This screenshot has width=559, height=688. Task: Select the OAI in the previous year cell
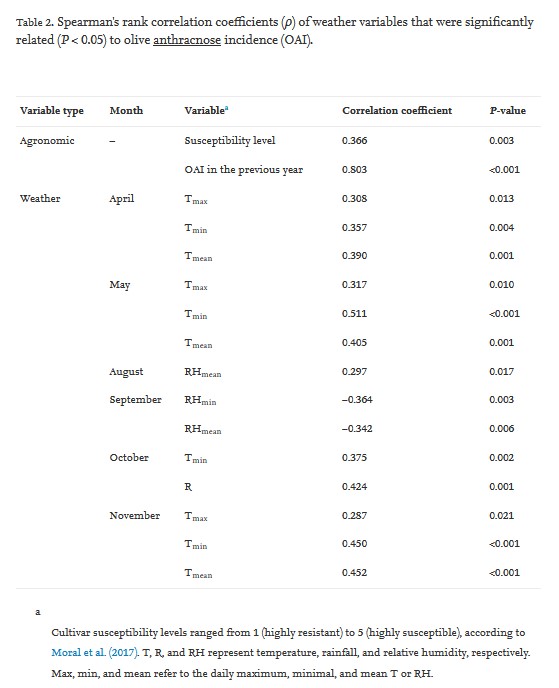[244, 169]
